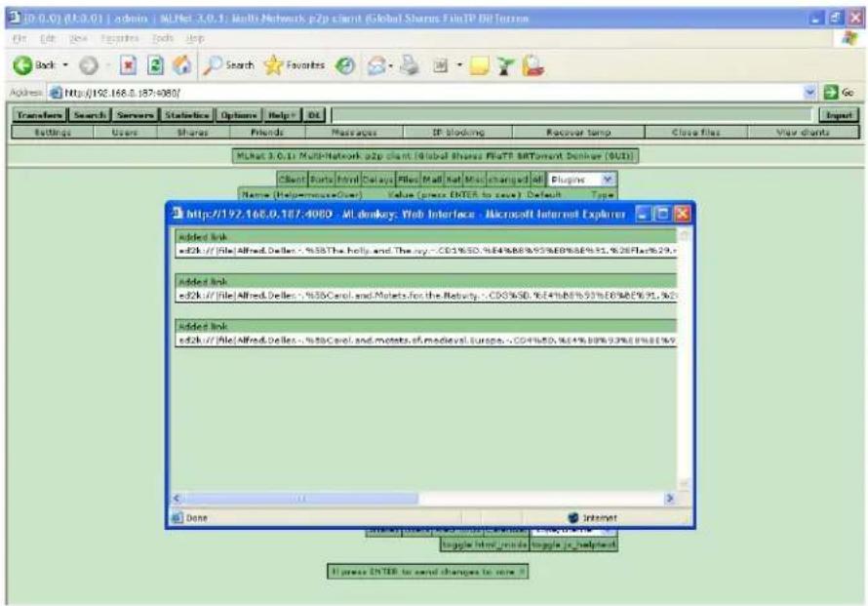Open the Shares submenu item
This screenshot has width=868, height=606.
[193, 132]
